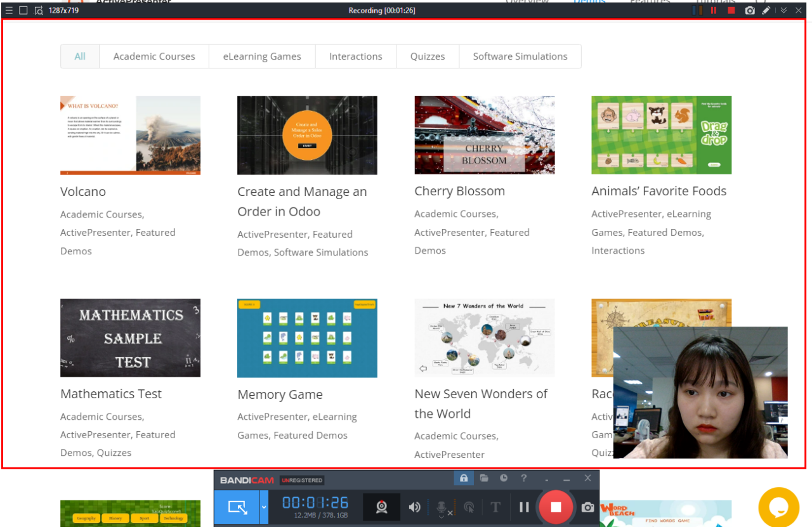812x527 pixels.
Task: Toggle mouse click effects in Bandicam
Action: coord(469,507)
